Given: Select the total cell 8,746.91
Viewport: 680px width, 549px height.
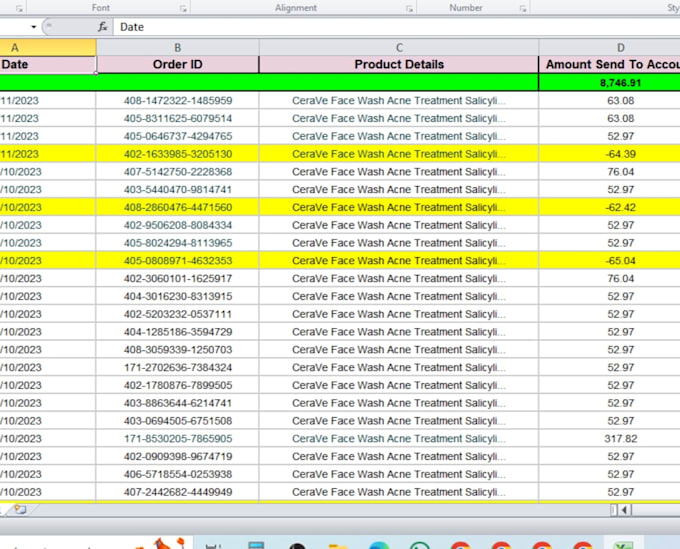Looking at the screenshot, I should (609, 82).
